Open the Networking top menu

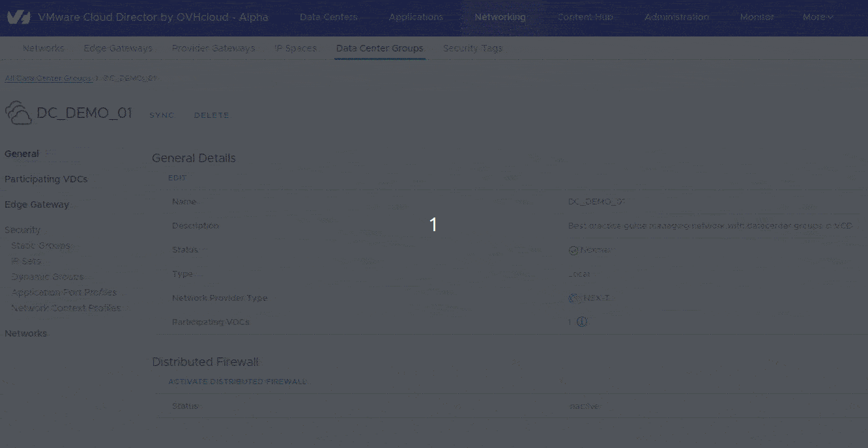500,18
